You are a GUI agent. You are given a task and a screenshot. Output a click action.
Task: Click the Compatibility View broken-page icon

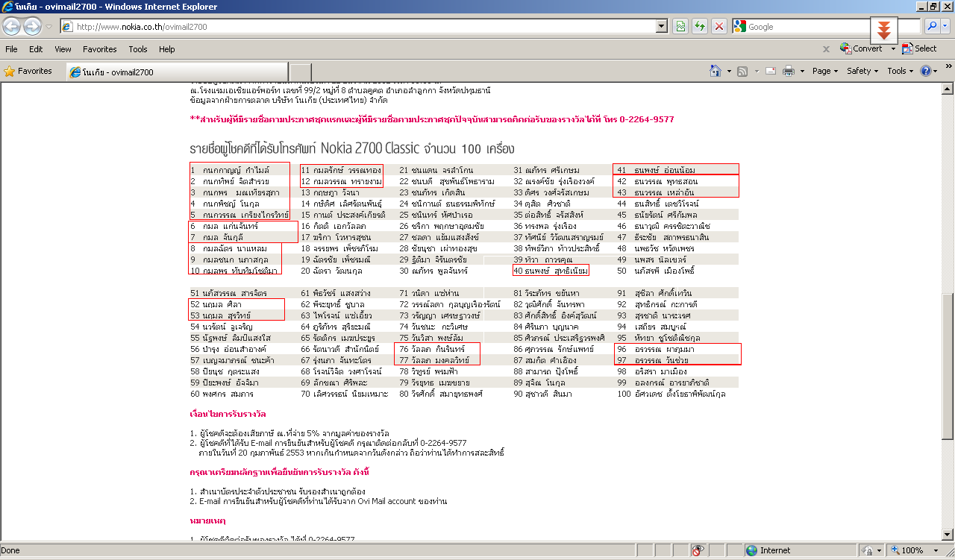(680, 26)
